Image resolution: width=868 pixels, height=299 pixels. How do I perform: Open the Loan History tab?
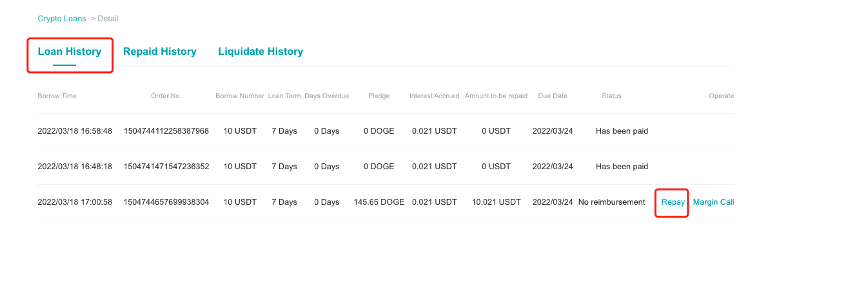(70, 52)
